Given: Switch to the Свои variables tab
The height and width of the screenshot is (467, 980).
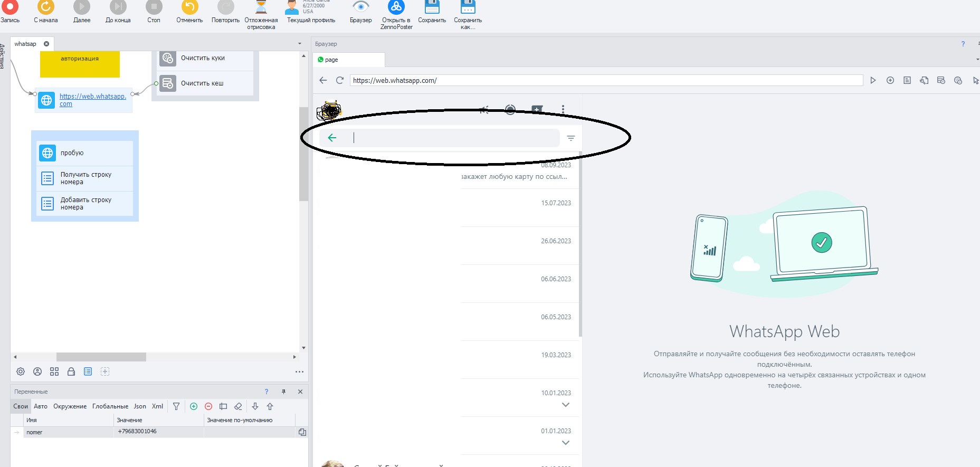Looking at the screenshot, I should 21,406.
